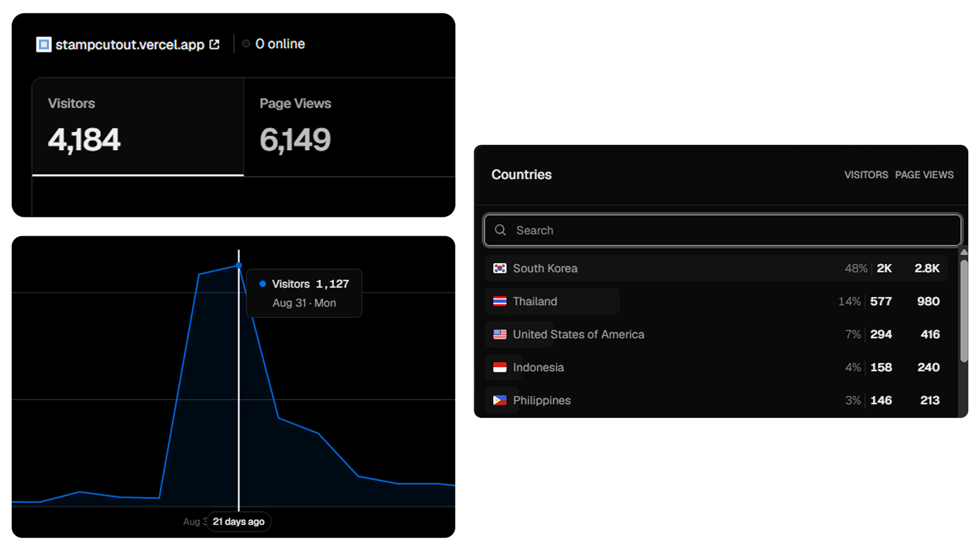Click the Aug 31 data point on the chart
This screenshot has height=551, width=980.
[x=238, y=265]
